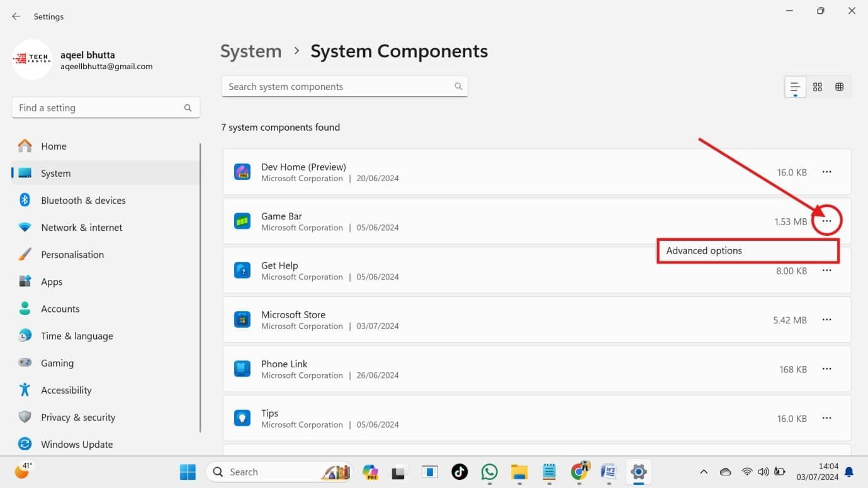Open the System section in sidebar
Image resolution: width=868 pixels, height=488 pixels.
tap(55, 173)
